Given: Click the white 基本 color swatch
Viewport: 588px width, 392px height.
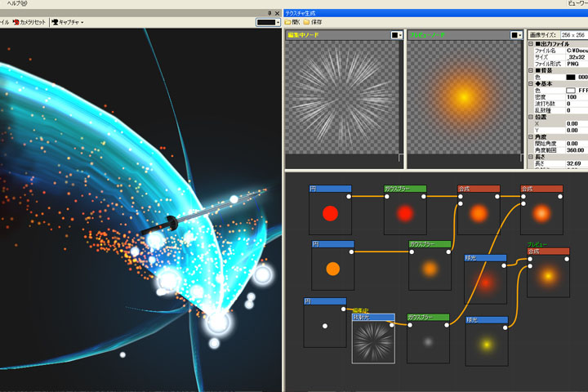Looking at the screenshot, I should click(x=570, y=91).
